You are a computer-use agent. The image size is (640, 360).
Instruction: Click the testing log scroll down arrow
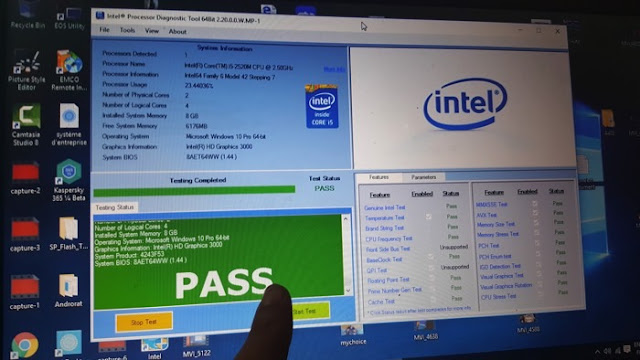tap(348, 291)
